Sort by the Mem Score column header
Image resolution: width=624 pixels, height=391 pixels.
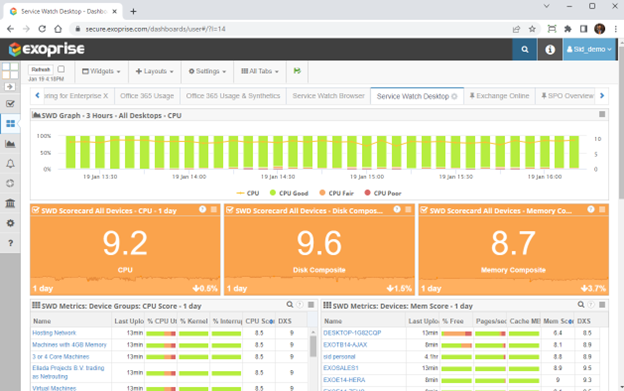click(x=558, y=321)
